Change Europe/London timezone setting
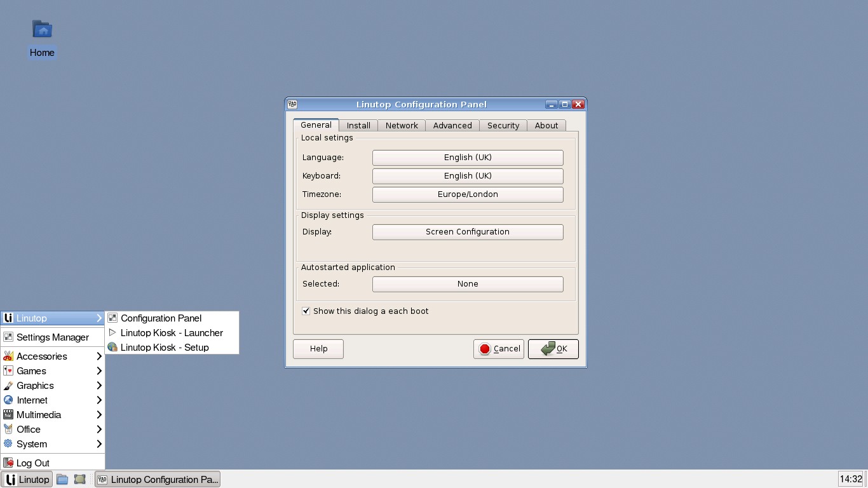 pyautogui.click(x=468, y=194)
